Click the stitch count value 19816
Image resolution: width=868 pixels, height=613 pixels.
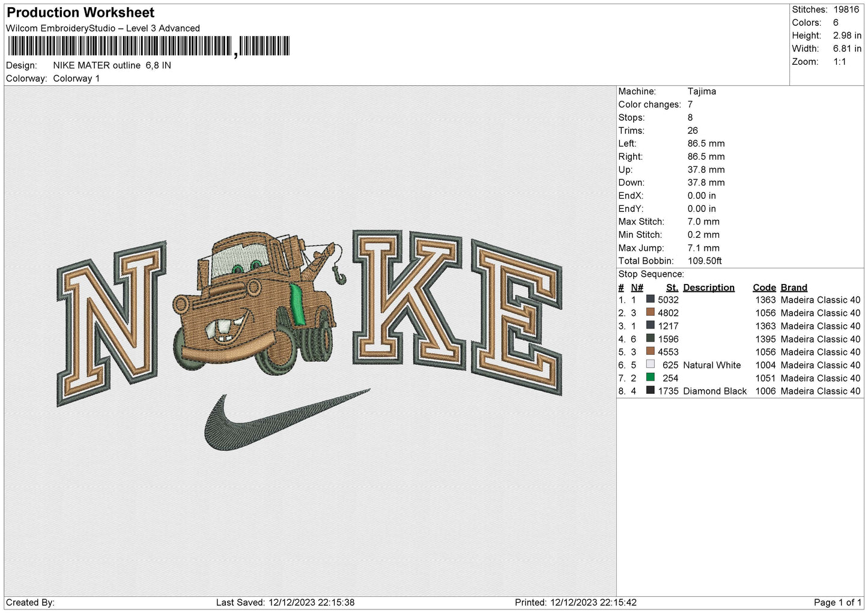click(846, 10)
